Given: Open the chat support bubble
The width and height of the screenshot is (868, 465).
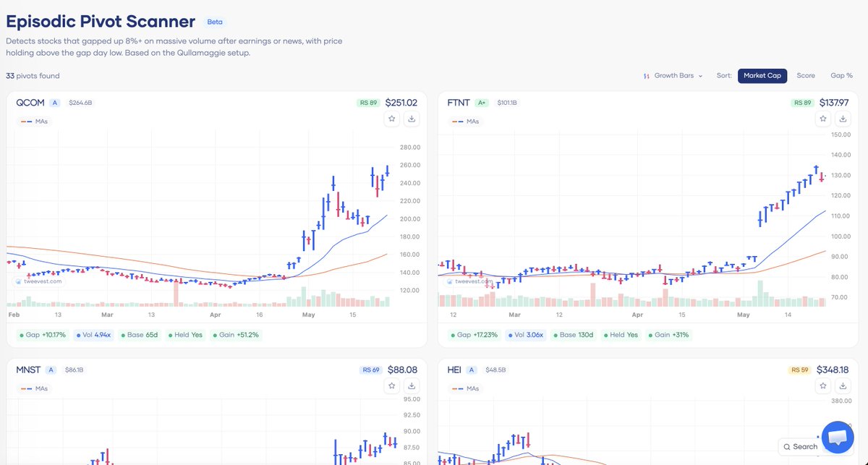Looking at the screenshot, I should pos(838,438).
